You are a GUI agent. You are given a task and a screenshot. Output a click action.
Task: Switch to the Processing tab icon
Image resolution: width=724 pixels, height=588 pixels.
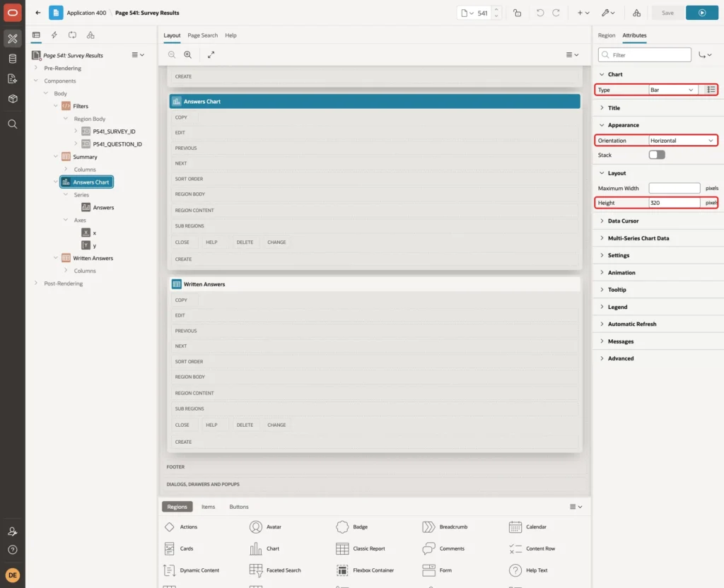[72, 35]
